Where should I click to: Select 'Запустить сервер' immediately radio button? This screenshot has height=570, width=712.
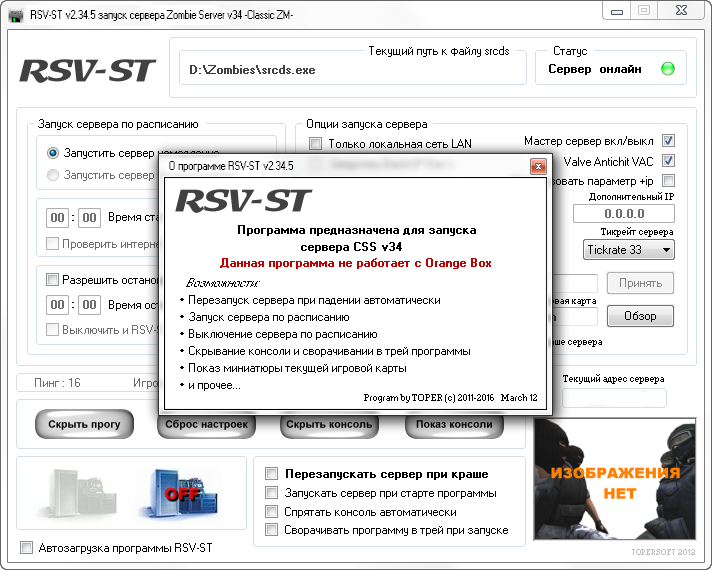click(53, 153)
